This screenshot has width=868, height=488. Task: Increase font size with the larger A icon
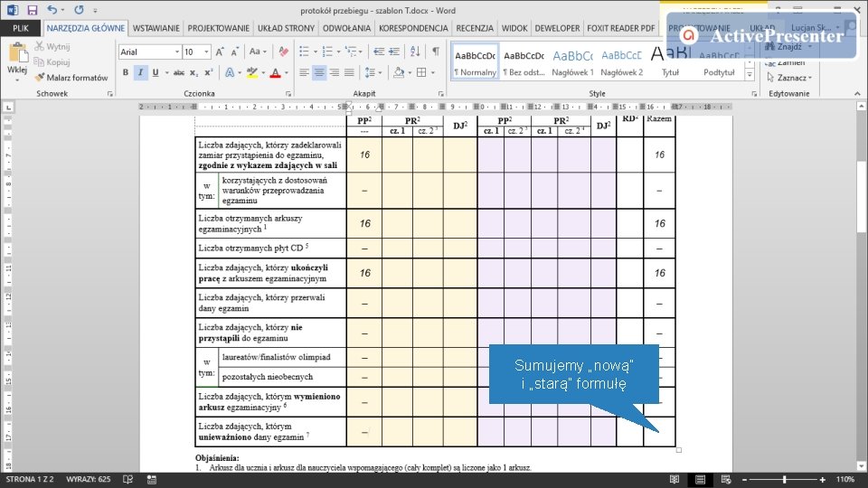(x=220, y=52)
